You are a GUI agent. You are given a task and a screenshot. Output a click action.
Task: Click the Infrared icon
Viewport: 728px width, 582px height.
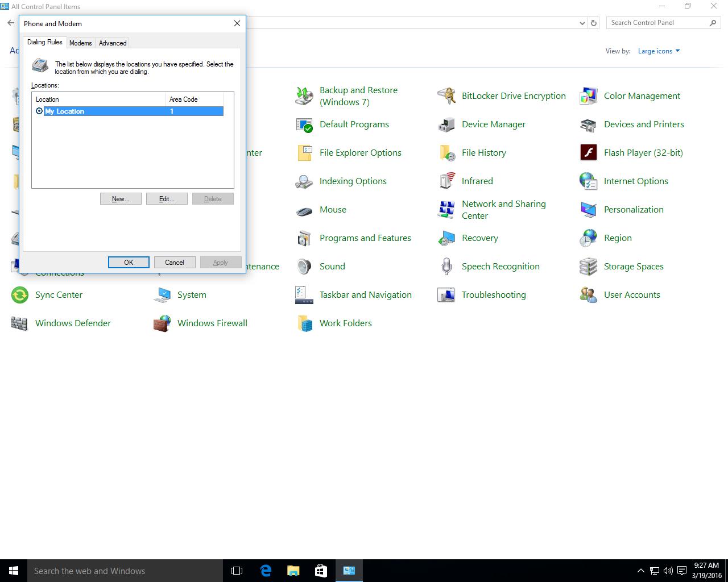tap(446, 181)
